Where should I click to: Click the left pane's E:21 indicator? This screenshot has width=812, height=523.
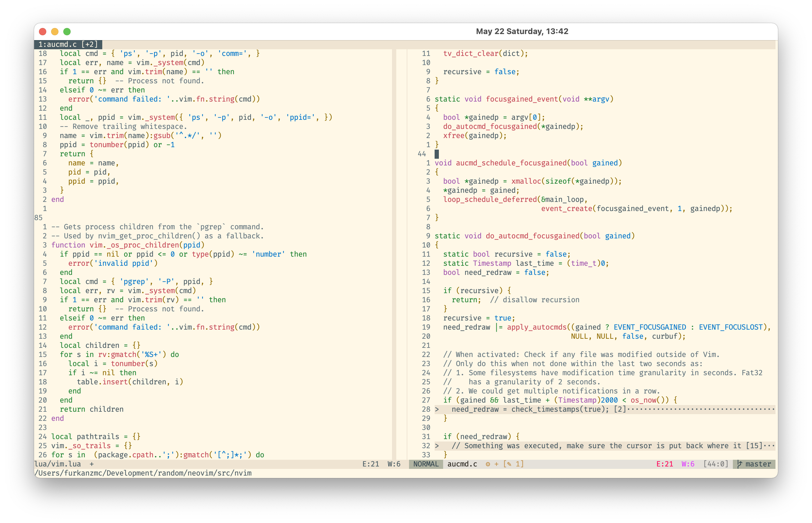370,464
